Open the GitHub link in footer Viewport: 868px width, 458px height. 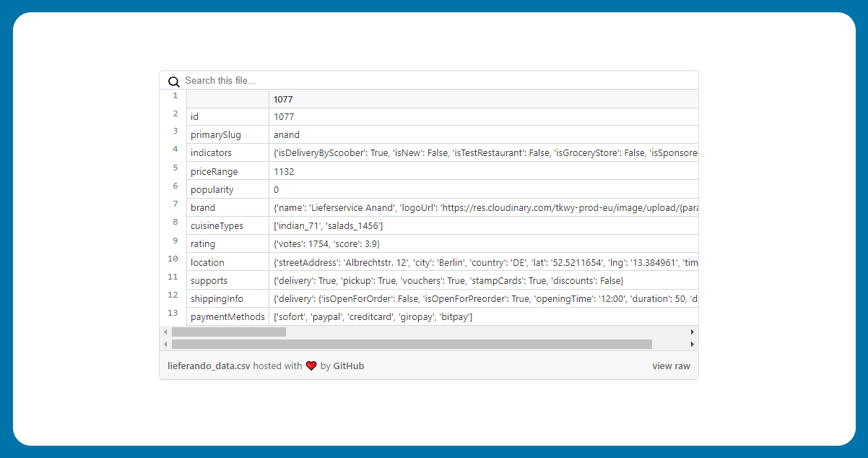tap(348, 366)
